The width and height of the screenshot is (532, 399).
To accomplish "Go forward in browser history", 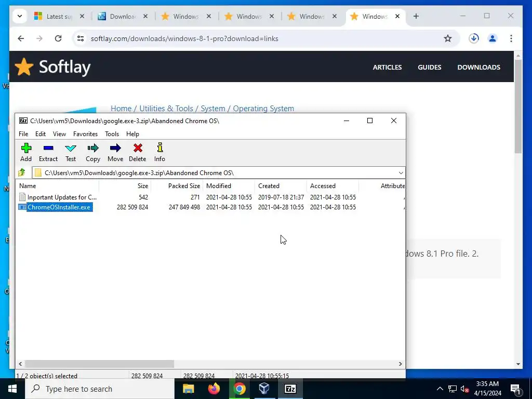I will click(x=39, y=38).
